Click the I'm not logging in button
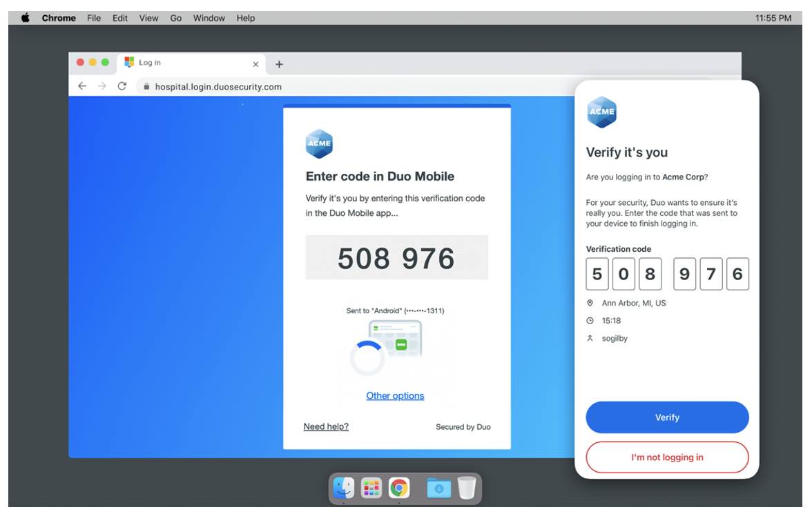The width and height of the screenshot is (812, 516). pyautogui.click(x=667, y=457)
